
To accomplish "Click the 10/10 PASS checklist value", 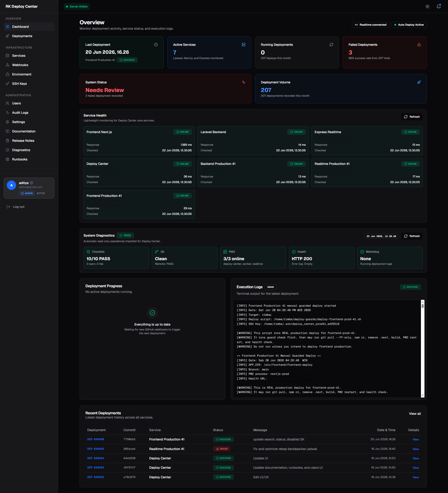I will [98, 259].
